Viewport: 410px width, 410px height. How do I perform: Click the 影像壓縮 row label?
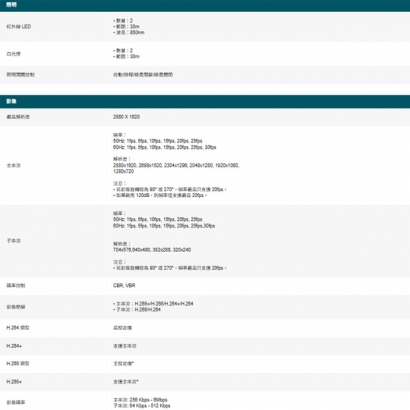[16, 307]
